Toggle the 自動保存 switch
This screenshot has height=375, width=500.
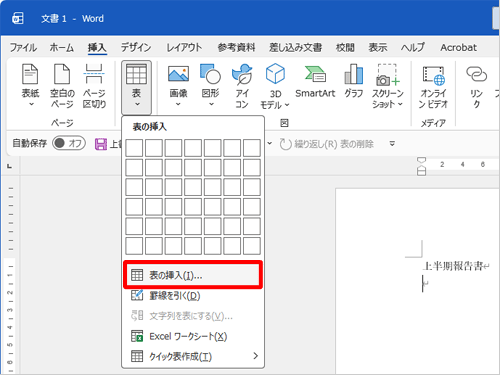[69, 143]
